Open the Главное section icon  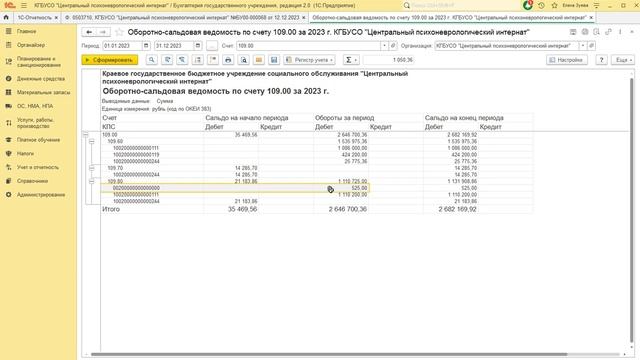pos(8,31)
